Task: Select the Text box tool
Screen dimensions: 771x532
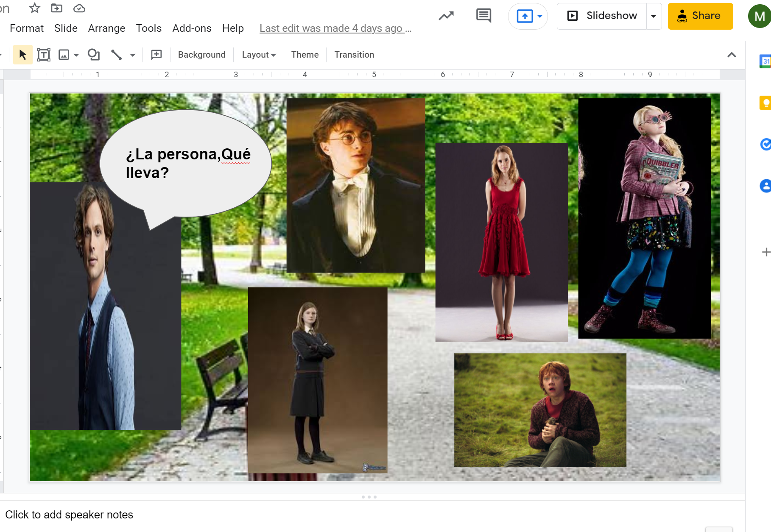Action: 44,55
